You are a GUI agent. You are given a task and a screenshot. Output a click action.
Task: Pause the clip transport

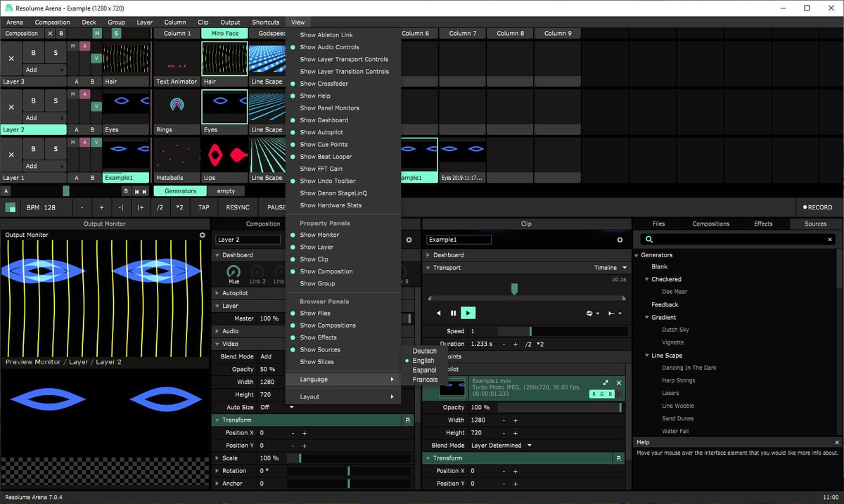coord(454,313)
